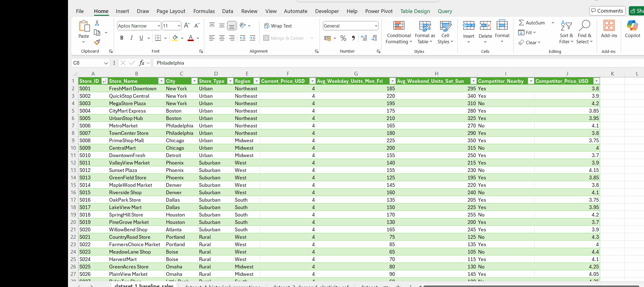Click the Format Painter brush icon

(x=97, y=42)
